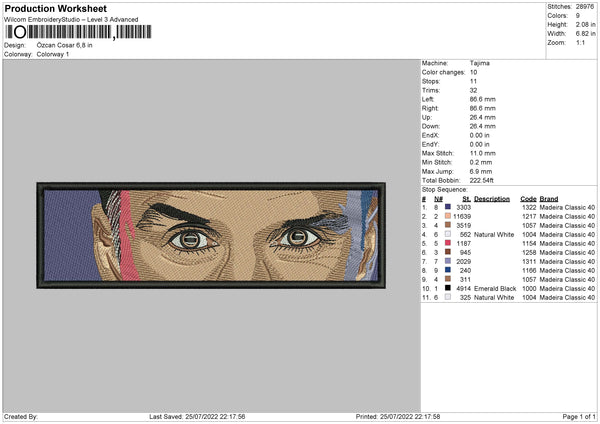Click the N# column header
Screen dimensions: 600x424
tap(439, 199)
